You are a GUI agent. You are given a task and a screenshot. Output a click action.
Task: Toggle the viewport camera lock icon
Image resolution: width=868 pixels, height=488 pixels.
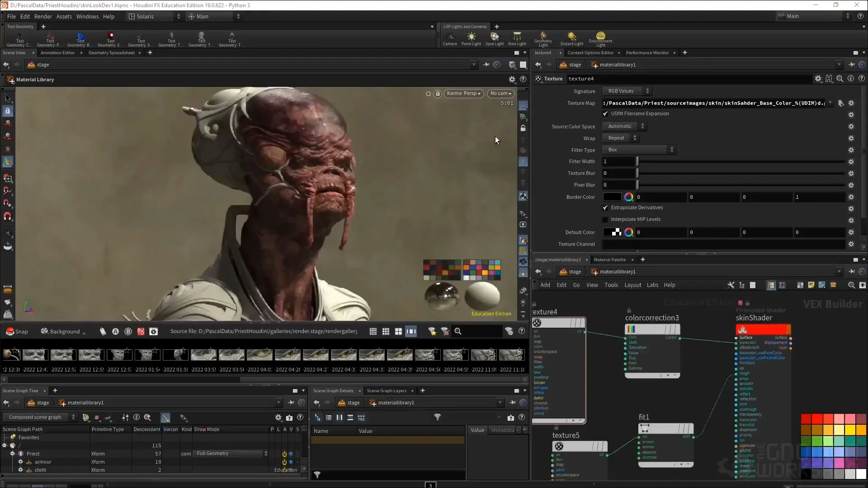(x=438, y=94)
